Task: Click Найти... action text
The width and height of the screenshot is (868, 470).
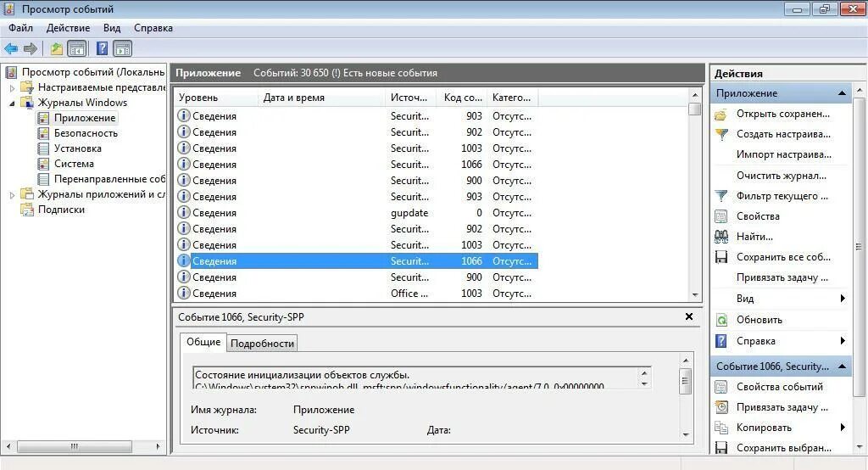Action: pos(754,237)
